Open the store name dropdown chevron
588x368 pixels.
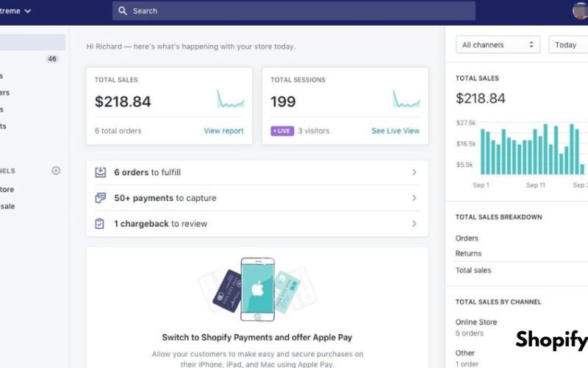click(27, 11)
